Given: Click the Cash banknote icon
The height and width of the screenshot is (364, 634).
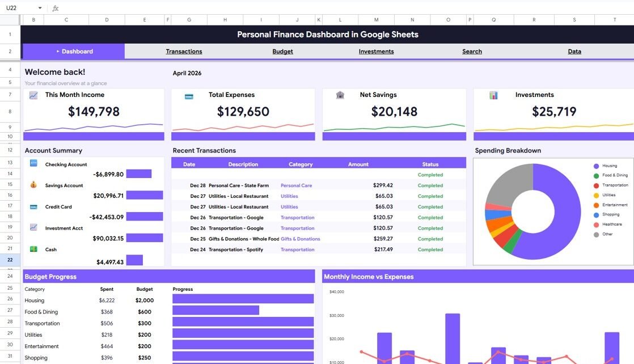Looking at the screenshot, I should [33, 249].
